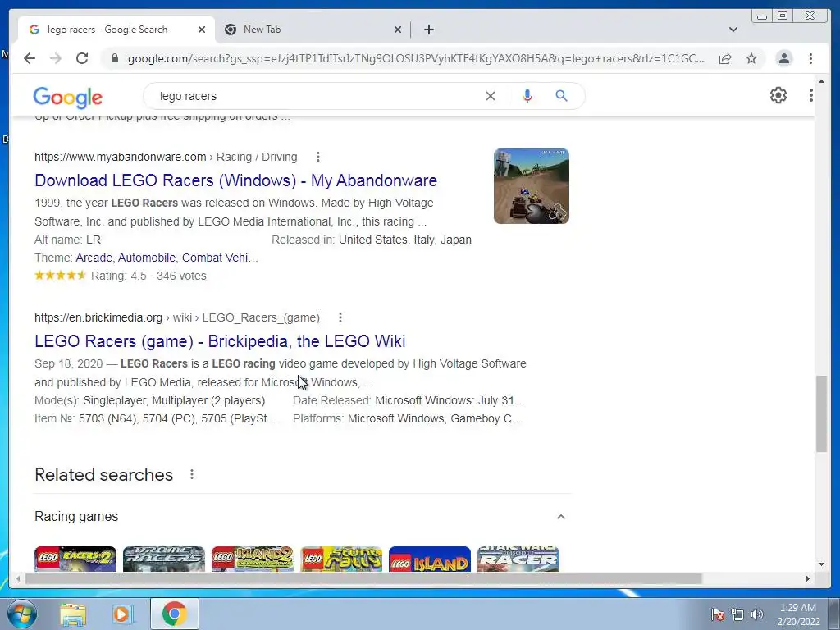The width and height of the screenshot is (840, 630).
Task: Click the myabandonware.com result URL
Action: coord(120,157)
